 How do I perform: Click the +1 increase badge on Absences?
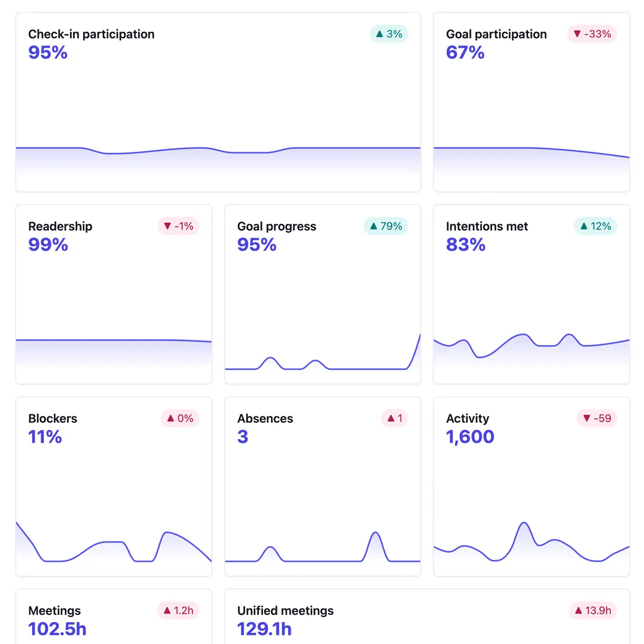[394, 418]
